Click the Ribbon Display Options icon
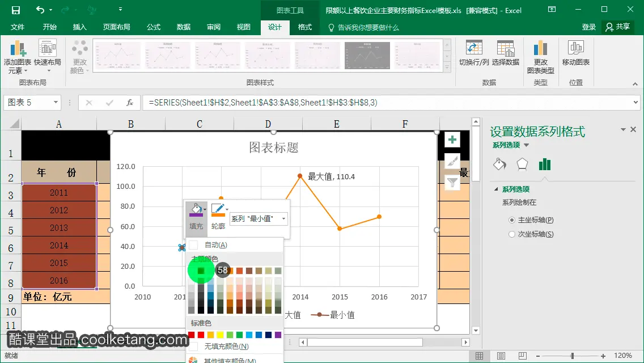This screenshot has width=644, height=363. tap(552, 10)
